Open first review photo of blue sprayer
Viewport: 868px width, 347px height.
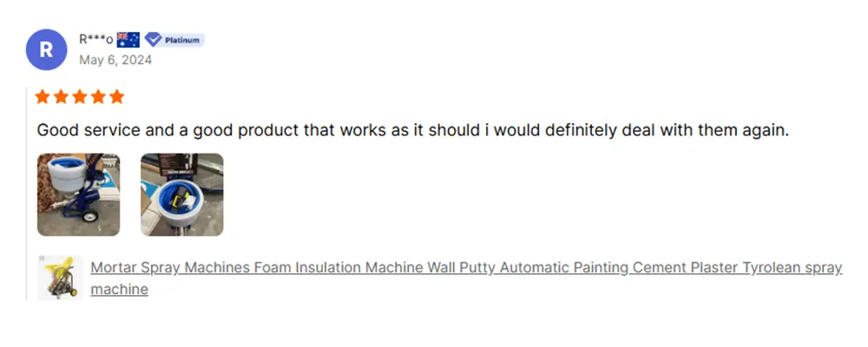tap(78, 195)
